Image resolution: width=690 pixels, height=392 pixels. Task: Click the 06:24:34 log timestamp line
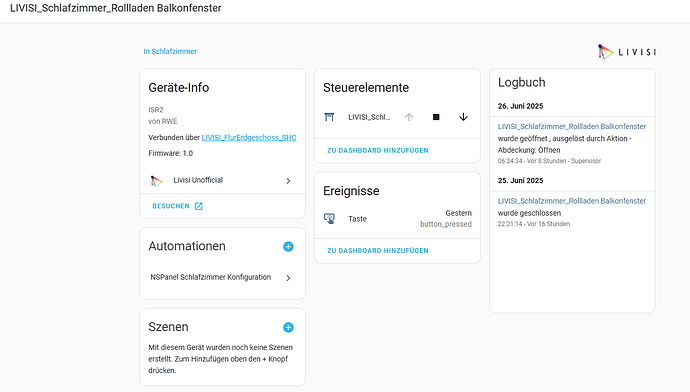tap(549, 161)
